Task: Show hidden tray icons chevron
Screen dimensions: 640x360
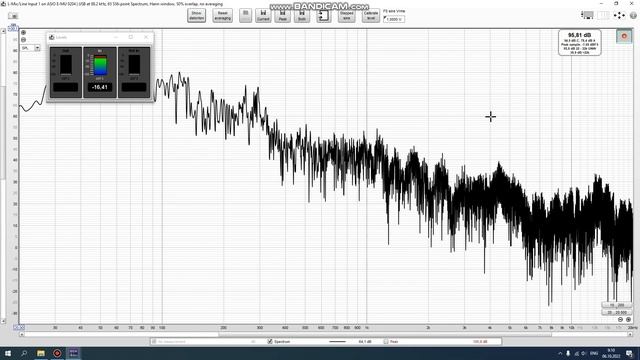Action: [560, 353]
